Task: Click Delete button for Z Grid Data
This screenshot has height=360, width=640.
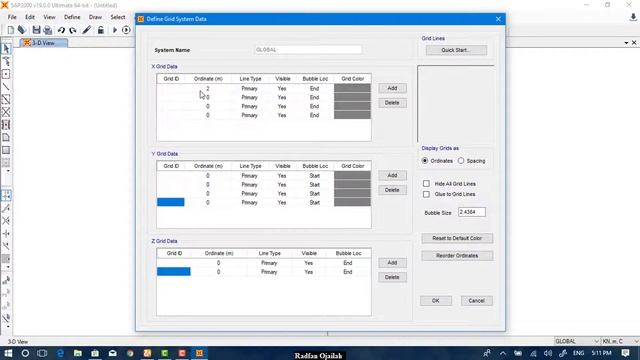Action: 392,278
